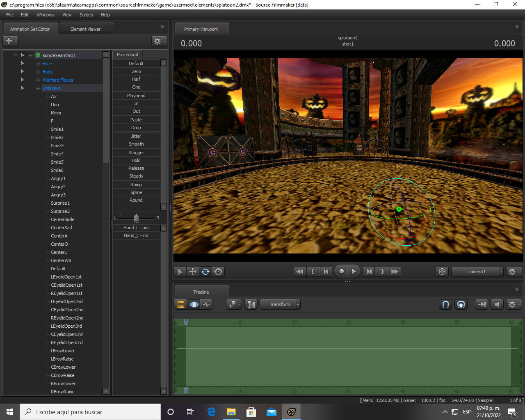525x420 pixels.
Task: Click the record button in viewport
Action: (341, 272)
